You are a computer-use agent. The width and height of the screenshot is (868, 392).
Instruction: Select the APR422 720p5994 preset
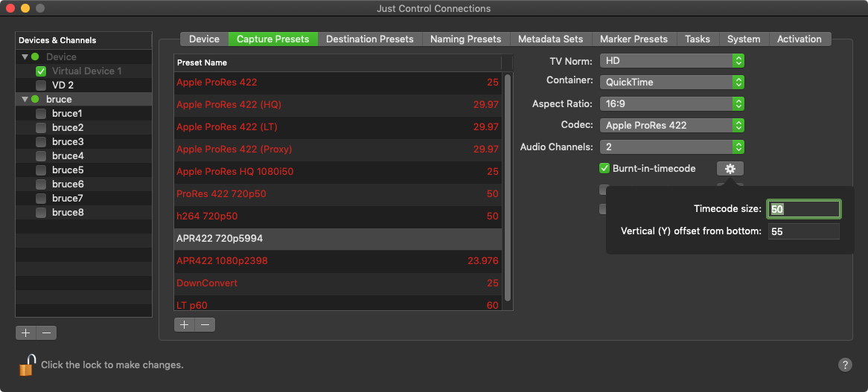pyautogui.click(x=338, y=239)
